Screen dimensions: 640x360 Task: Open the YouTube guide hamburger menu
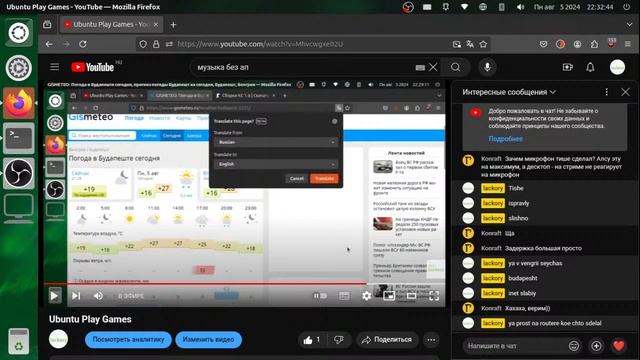(x=54, y=67)
